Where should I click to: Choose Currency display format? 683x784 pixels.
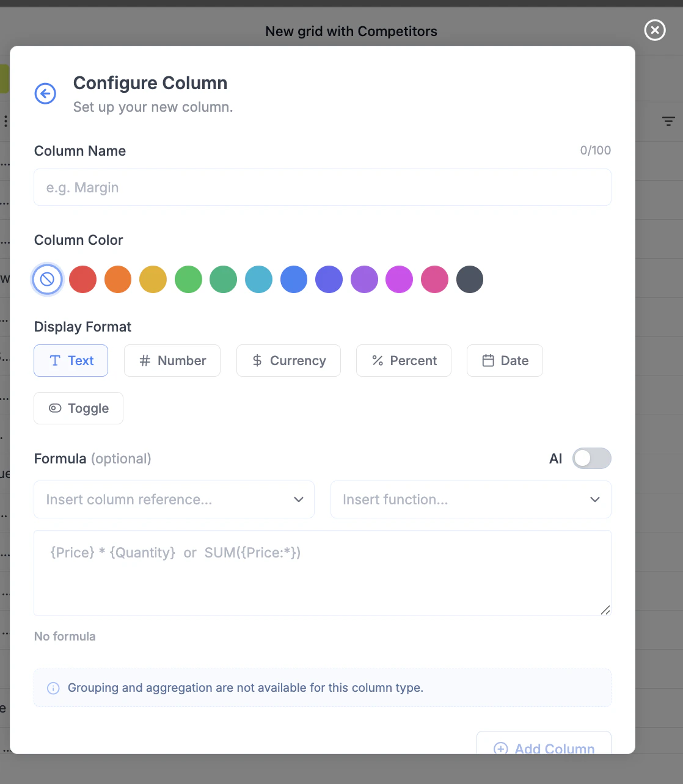(288, 361)
